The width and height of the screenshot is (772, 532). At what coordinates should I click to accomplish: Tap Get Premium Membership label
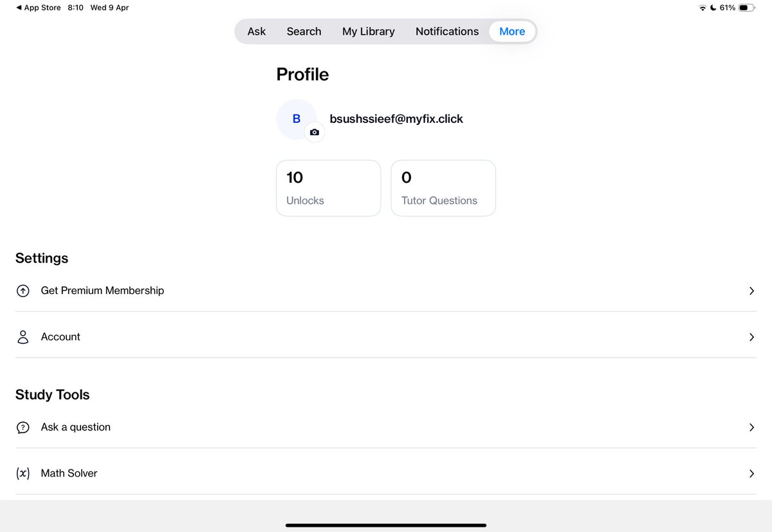pyautogui.click(x=102, y=291)
